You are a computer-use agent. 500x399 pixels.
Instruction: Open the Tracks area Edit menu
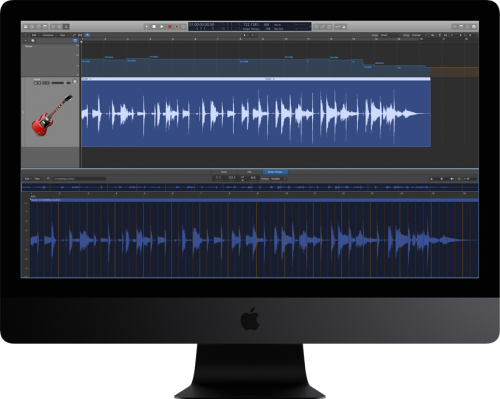(x=35, y=35)
